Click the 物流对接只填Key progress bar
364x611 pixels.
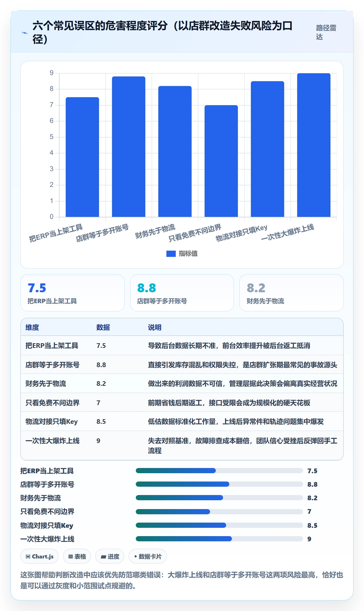click(219, 525)
